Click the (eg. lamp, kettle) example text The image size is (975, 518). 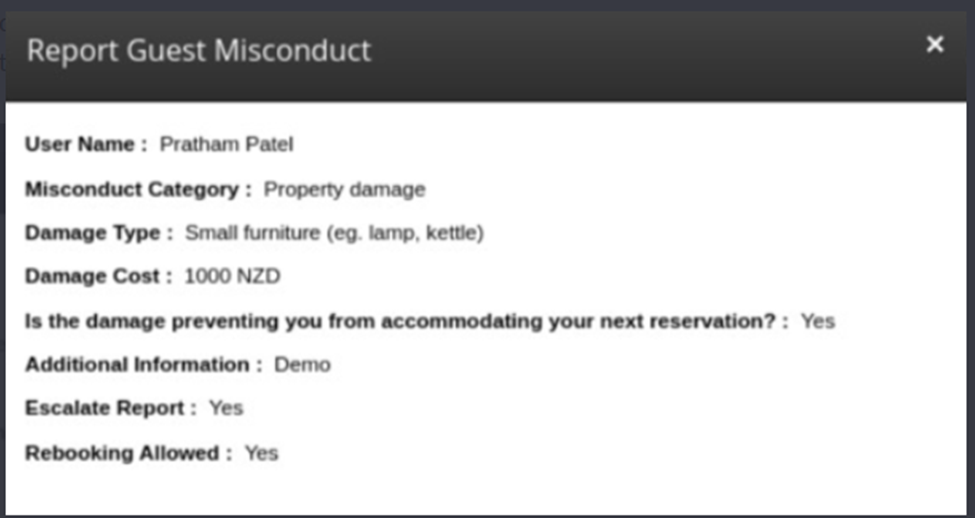(397, 233)
